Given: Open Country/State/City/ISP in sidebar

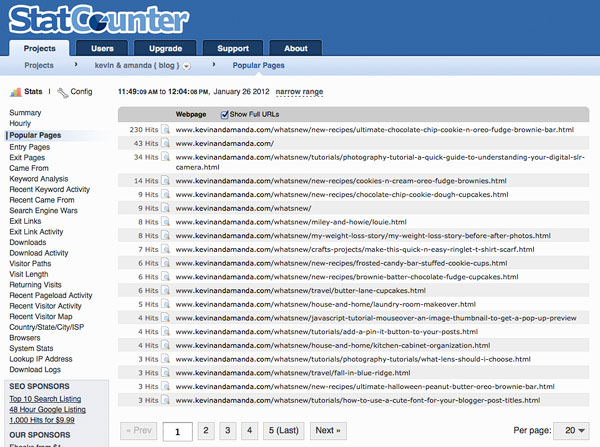Looking at the screenshot, I should tap(46, 327).
